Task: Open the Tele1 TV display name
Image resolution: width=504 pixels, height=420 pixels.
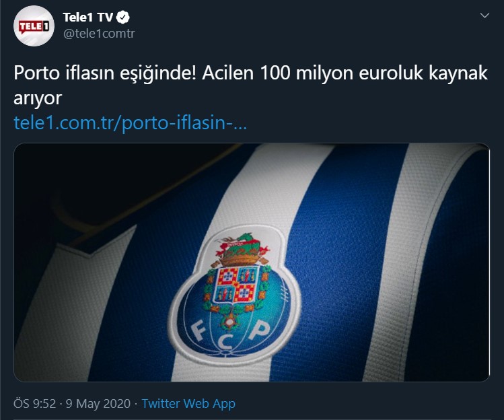Action: 87,17
